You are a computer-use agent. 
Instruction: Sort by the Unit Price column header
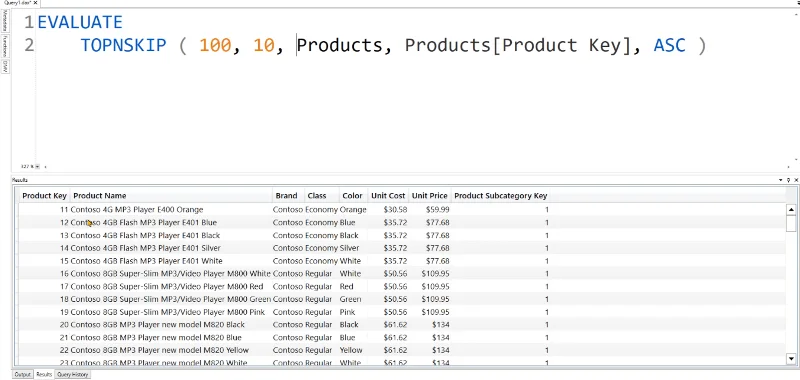click(430, 195)
